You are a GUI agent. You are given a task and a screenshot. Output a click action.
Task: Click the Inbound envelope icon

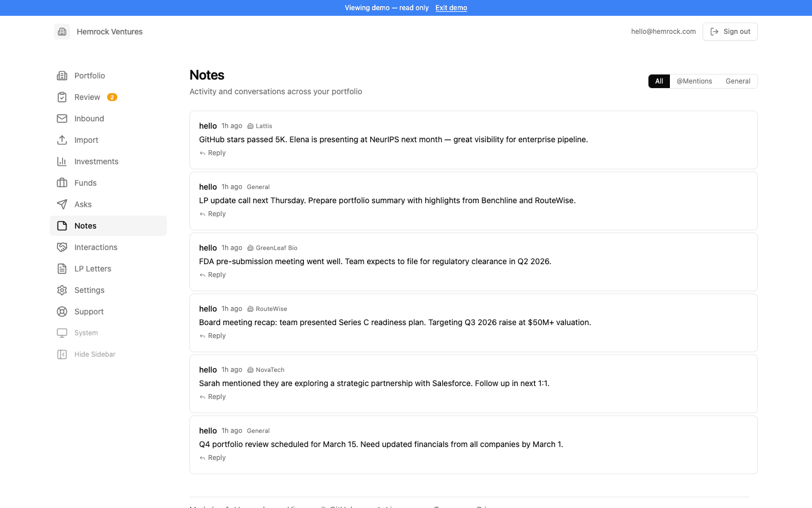pos(62,119)
